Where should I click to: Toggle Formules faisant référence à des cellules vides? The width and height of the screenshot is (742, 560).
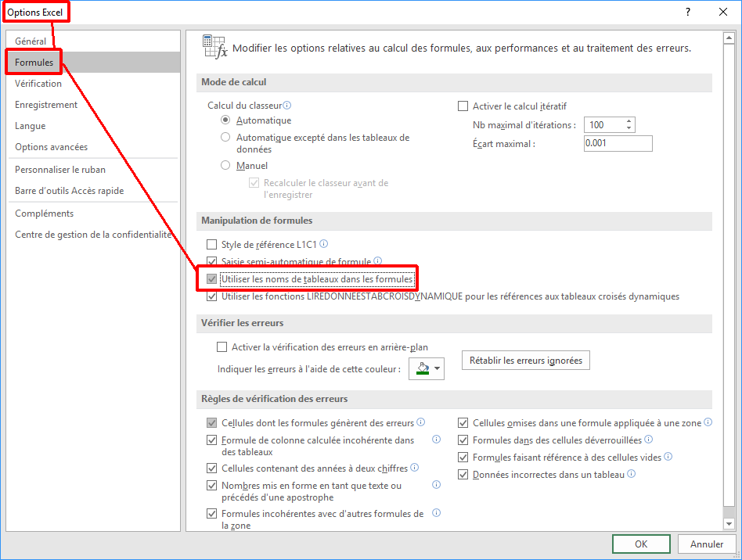pyautogui.click(x=463, y=458)
